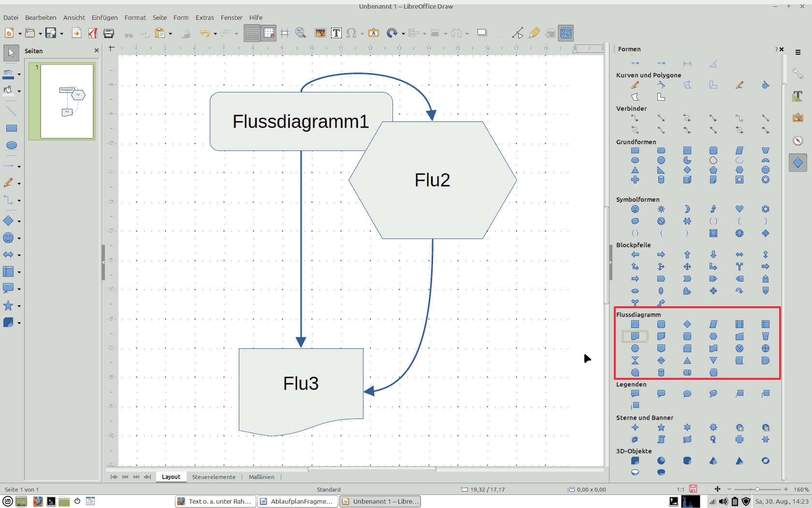Expand the fill color dropdown in left toolbar
Image resolution: width=812 pixels, height=508 pixels.
19,91
